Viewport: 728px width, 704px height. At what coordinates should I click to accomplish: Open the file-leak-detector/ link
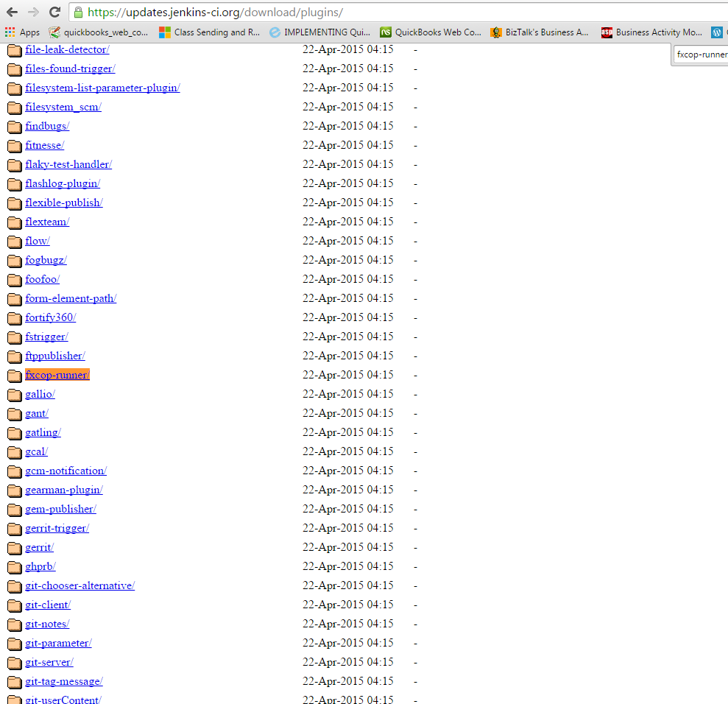pos(67,49)
